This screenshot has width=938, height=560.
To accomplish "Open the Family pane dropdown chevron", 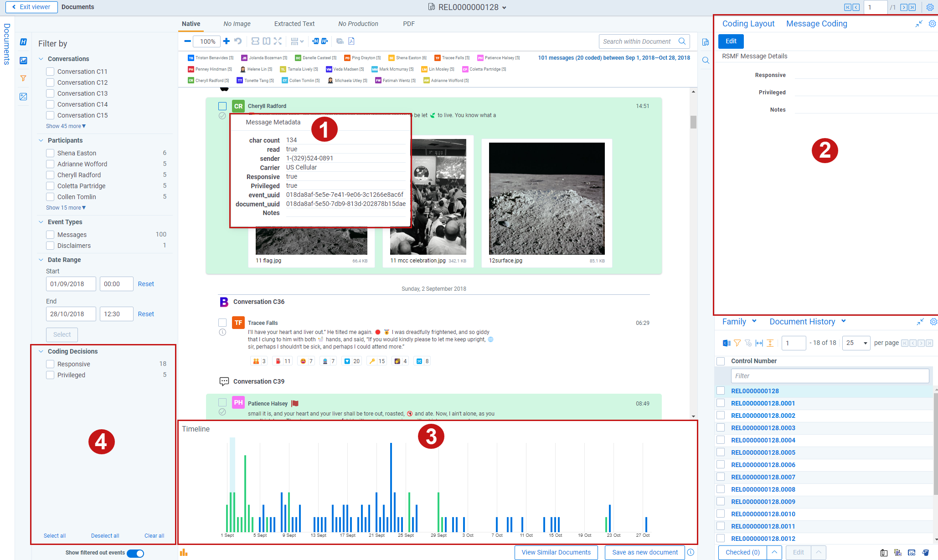I will 754,321.
